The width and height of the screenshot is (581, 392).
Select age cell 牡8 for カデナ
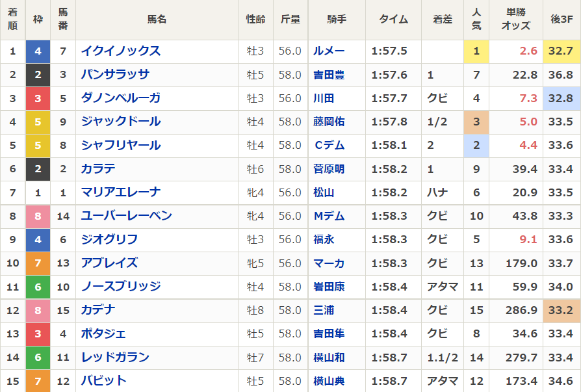(x=255, y=309)
